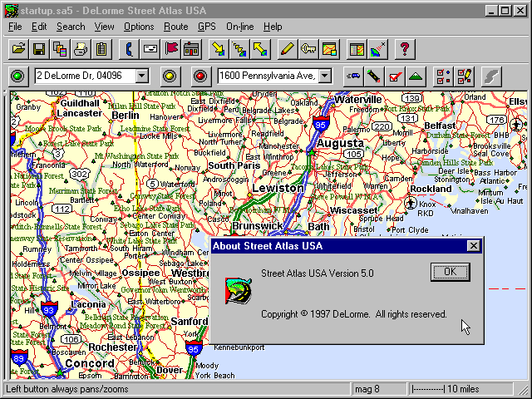Click the window resize grip corner
532x399 pixels.
(522, 390)
